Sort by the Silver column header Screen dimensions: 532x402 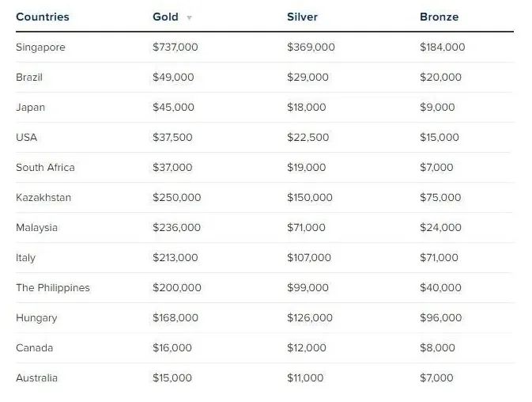point(302,17)
